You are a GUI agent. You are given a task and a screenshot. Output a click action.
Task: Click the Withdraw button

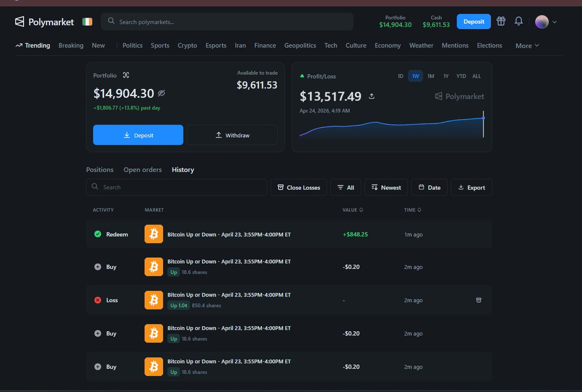pyautogui.click(x=232, y=135)
